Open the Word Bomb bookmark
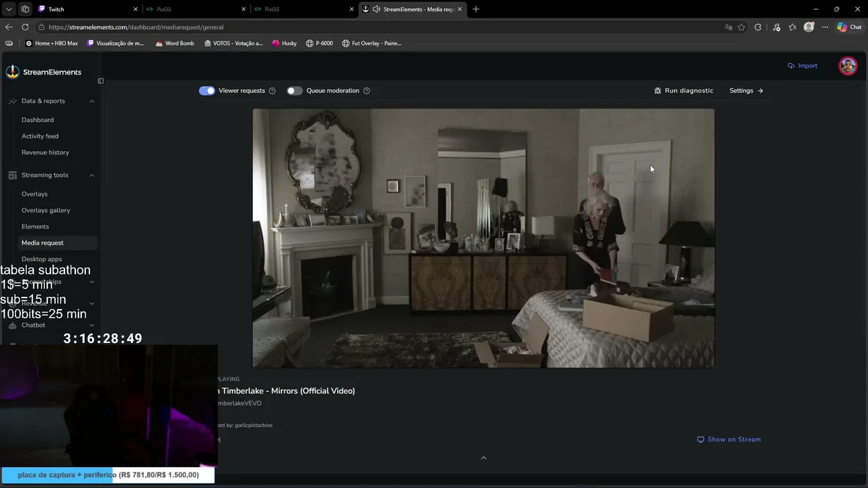Viewport: 868px width, 488px height. [175, 43]
